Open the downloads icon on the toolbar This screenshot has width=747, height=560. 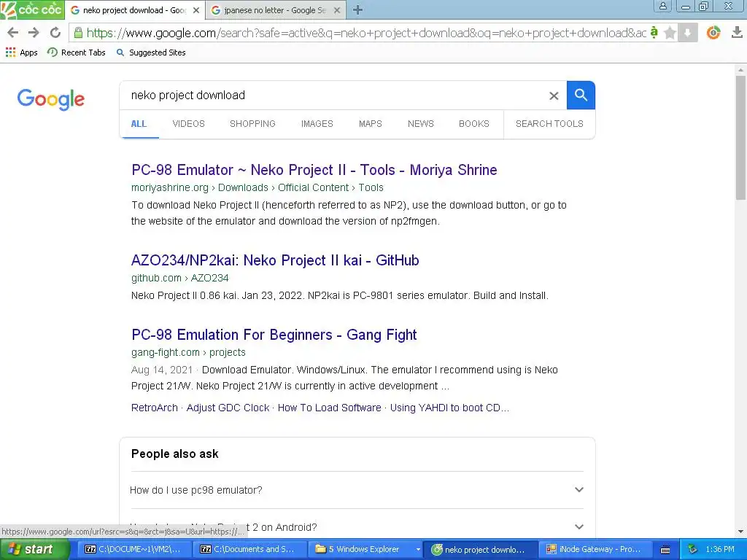click(x=737, y=32)
